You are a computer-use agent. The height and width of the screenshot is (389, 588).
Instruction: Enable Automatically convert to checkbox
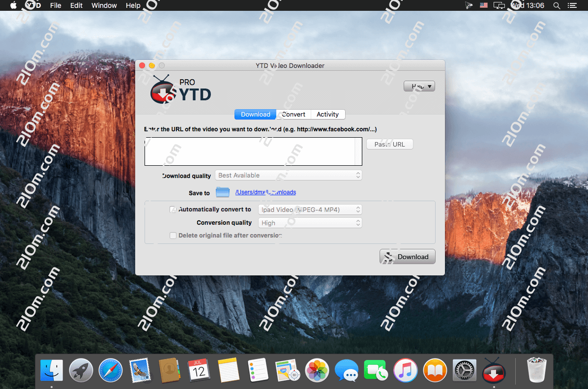point(173,209)
